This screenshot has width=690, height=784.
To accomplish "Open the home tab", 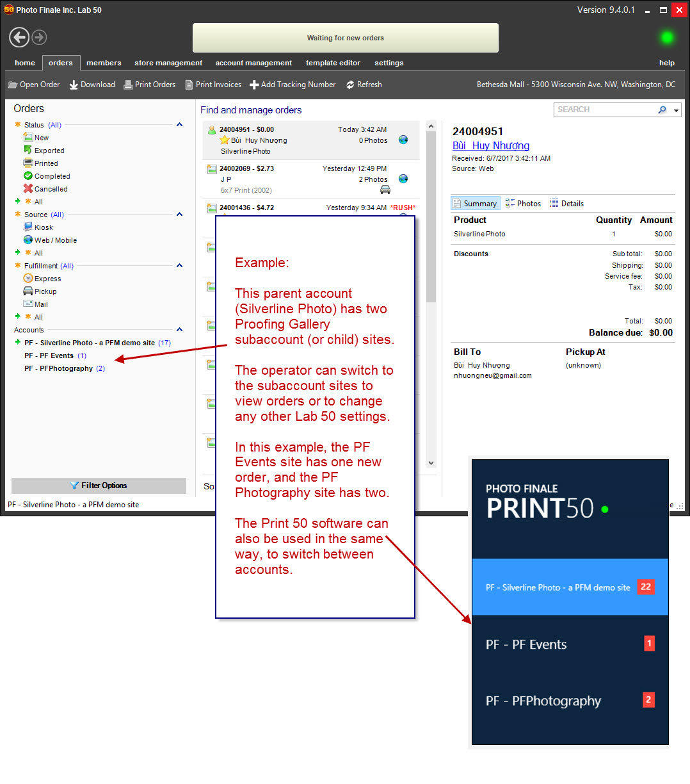I will click(25, 63).
